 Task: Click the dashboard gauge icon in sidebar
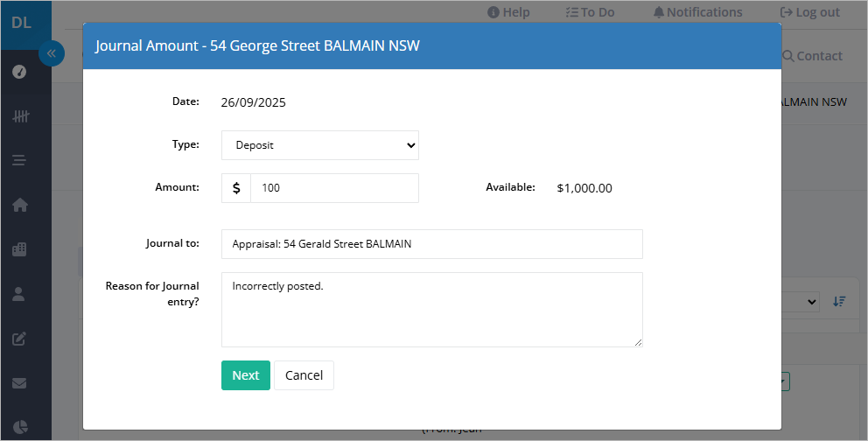click(19, 72)
